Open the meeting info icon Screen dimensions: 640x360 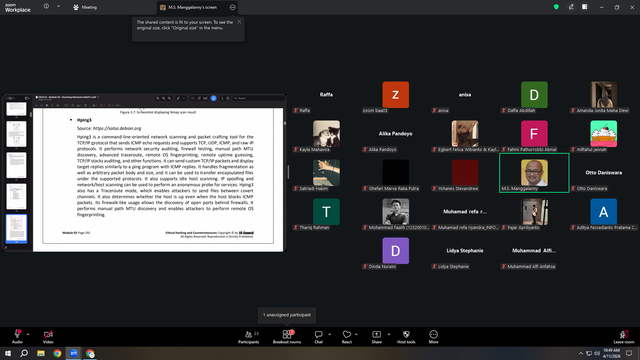point(46,7)
